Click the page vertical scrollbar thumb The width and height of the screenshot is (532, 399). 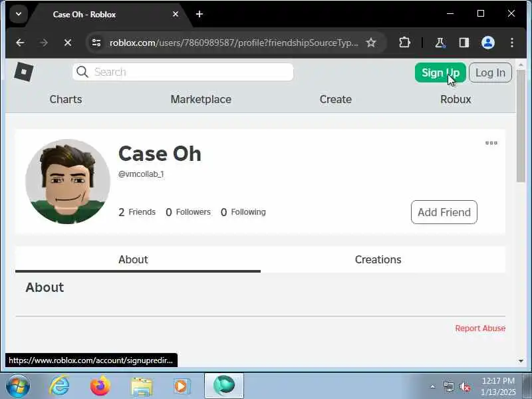pos(521,126)
